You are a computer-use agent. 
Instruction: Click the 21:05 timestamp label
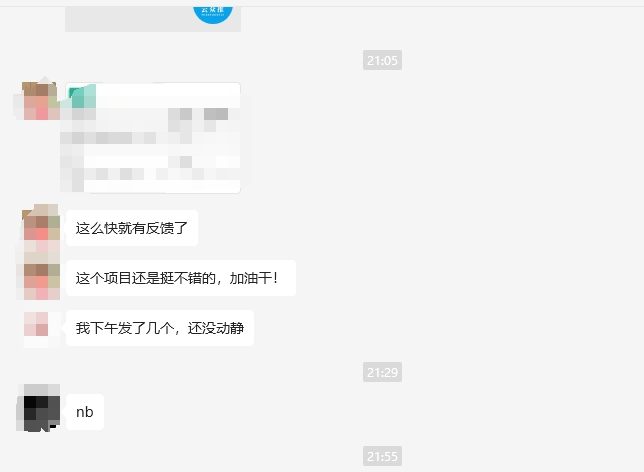coord(382,60)
